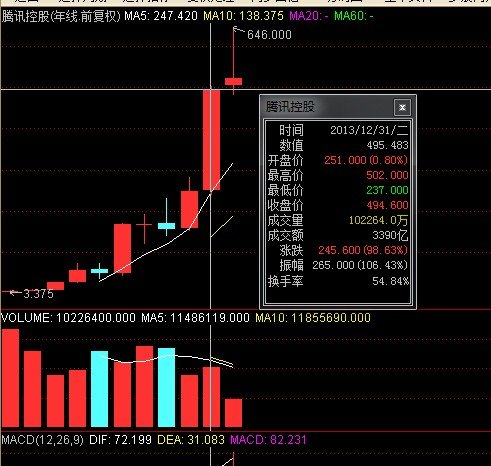Click the green MA60 indicator label
The height and width of the screenshot is (466, 491).
354,16
